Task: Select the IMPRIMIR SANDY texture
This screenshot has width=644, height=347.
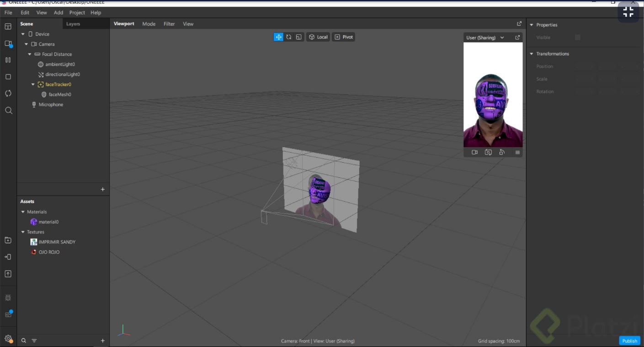Action: pos(53,242)
